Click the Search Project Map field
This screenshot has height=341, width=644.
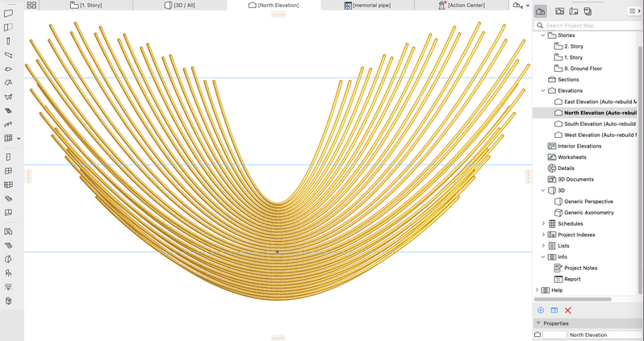pyautogui.click(x=588, y=26)
